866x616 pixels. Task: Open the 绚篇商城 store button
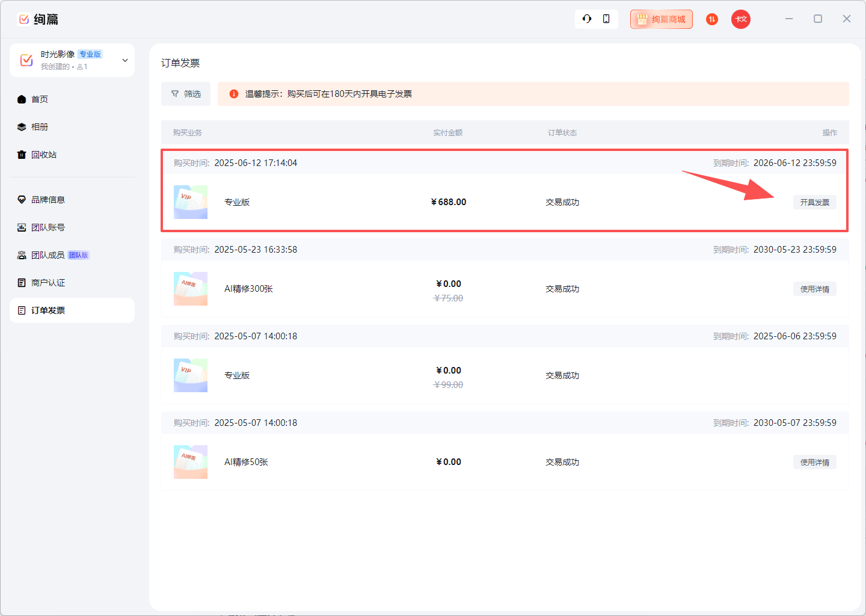click(x=661, y=19)
